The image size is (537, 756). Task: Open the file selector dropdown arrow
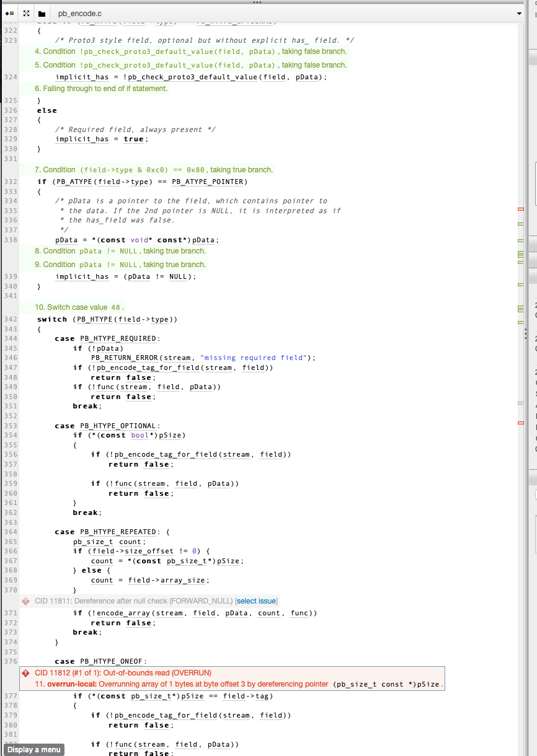coord(519,13)
